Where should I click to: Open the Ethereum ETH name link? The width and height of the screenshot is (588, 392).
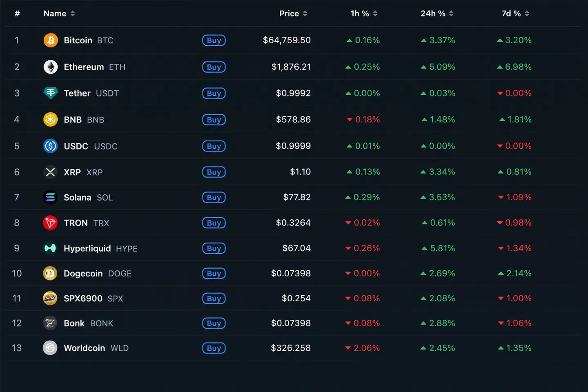[x=95, y=67]
